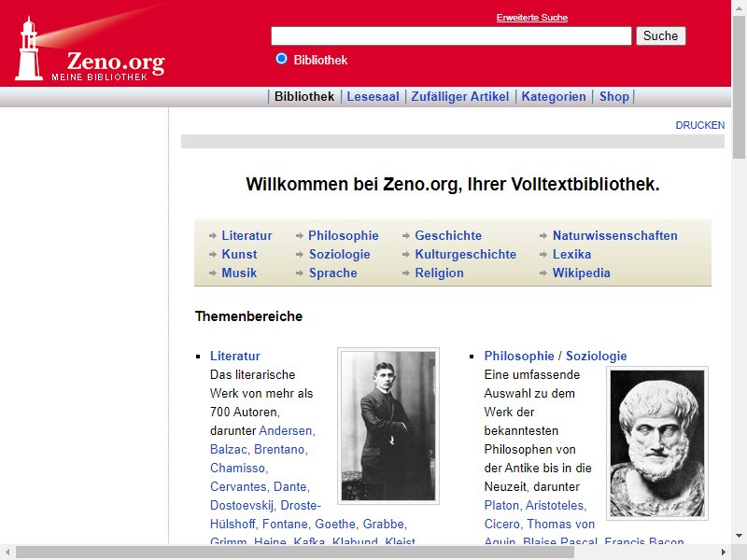This screenshot has width=747, height=560.
Task: Click the Suche button
Action: (x=661, y=35)
